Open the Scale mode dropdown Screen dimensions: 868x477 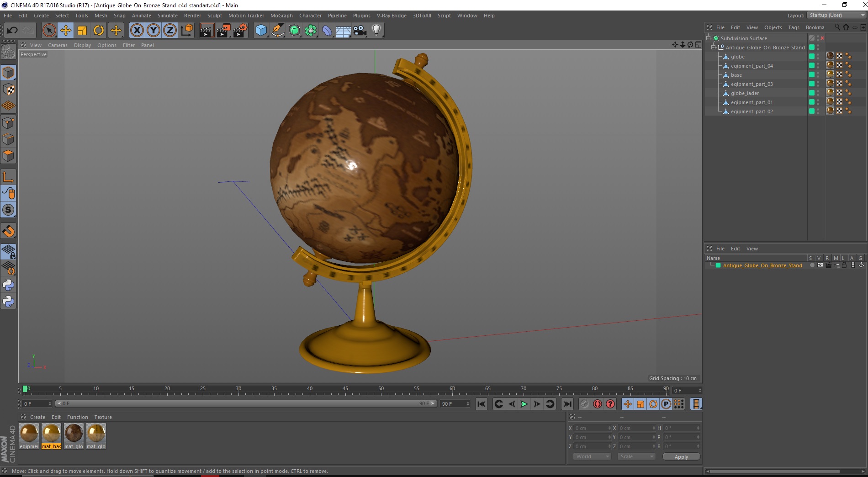(636, 456)
